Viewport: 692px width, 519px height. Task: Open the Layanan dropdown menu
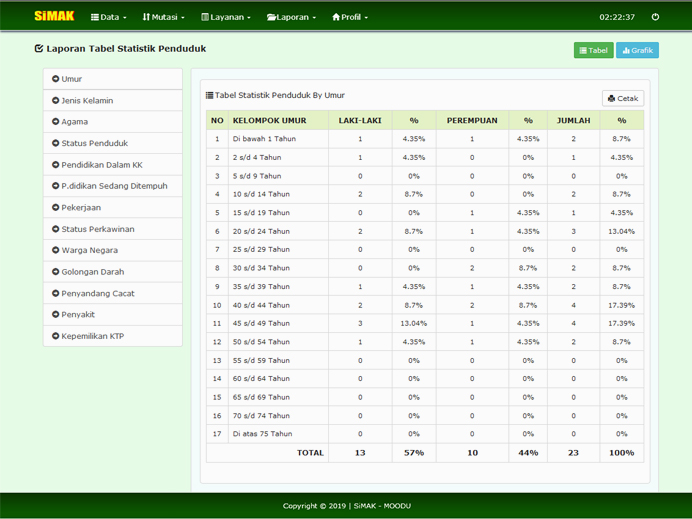click(x=225, y=17)
